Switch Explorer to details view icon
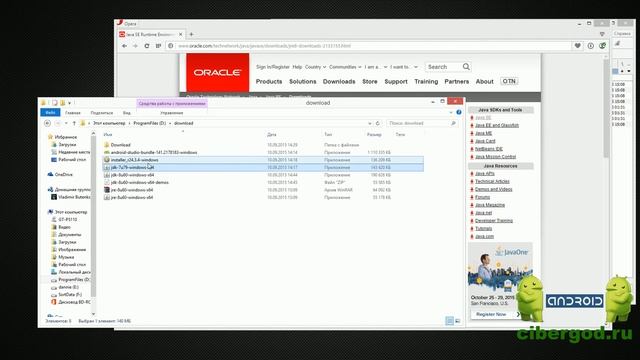 pos(449,321)
